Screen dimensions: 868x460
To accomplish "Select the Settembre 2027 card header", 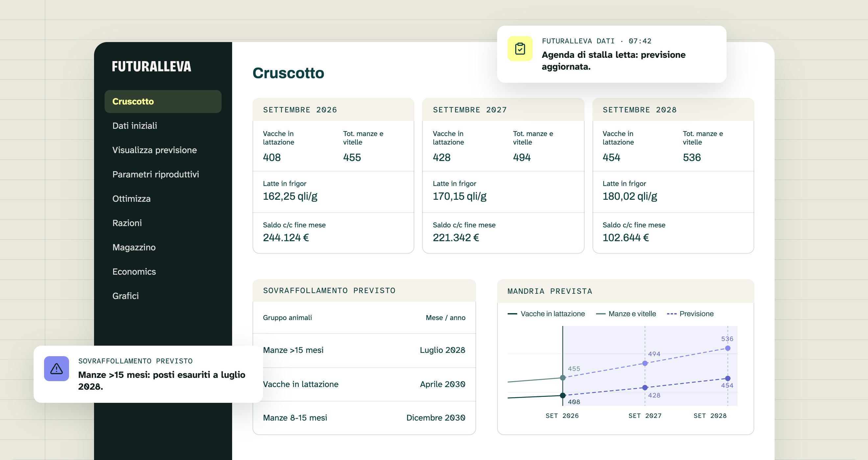I will click(x=503, y=110).
